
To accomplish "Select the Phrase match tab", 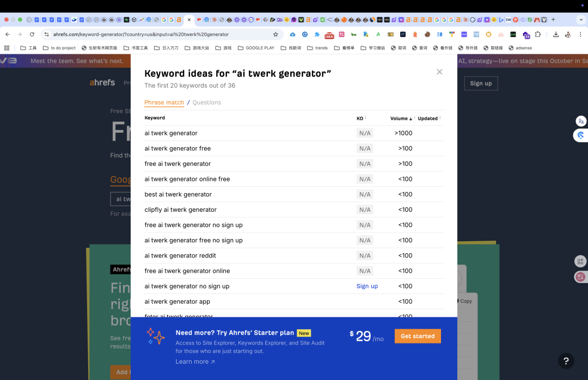I will tap(164, 102).
